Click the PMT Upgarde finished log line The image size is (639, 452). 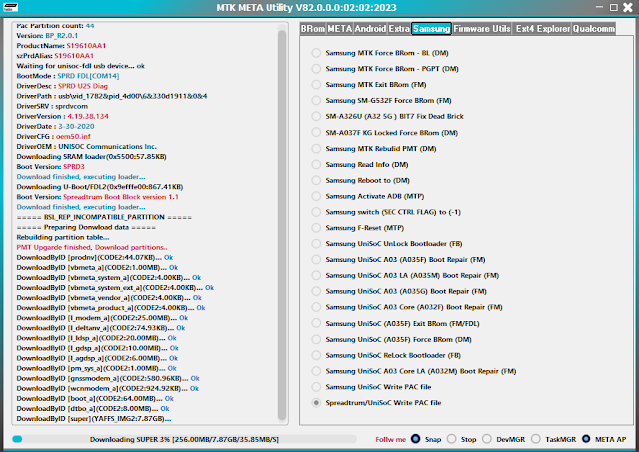(x=92, y=247)
